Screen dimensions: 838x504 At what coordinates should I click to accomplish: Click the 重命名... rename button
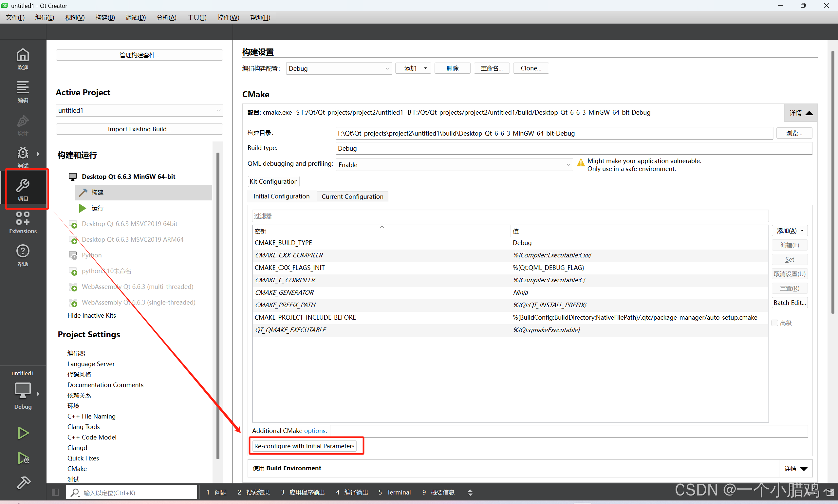[x=492, y=68]
